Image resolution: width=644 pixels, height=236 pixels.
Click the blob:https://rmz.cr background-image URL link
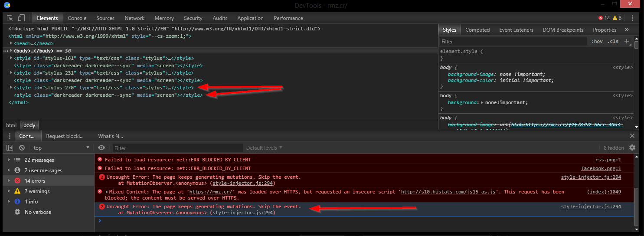tap(567, 125)
